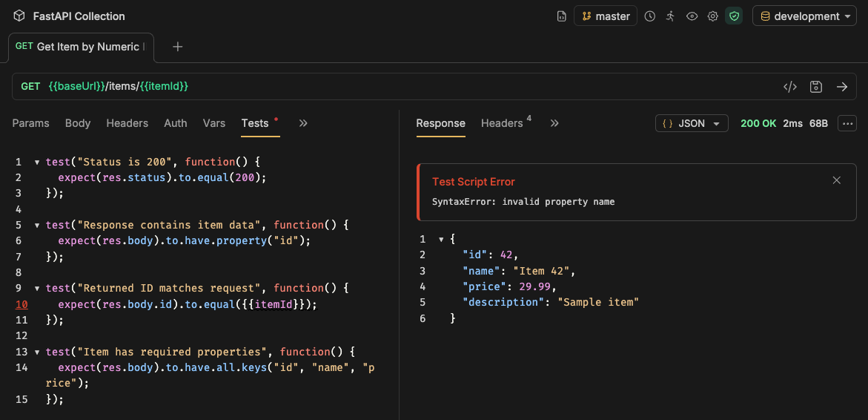Switch to the Headers response tab
This screenshot has width=868, height=420.
pos(502,123)
